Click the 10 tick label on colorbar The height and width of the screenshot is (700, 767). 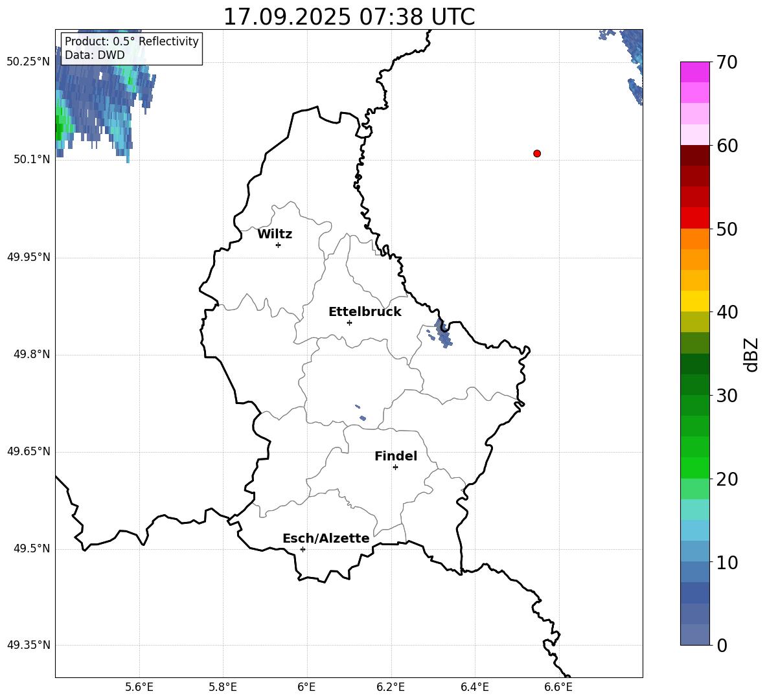[x=726, y=563]
